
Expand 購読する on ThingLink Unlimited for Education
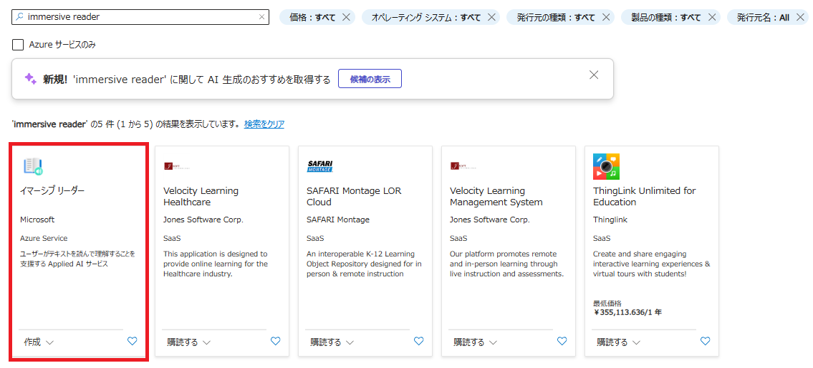(x=619, y=343)
